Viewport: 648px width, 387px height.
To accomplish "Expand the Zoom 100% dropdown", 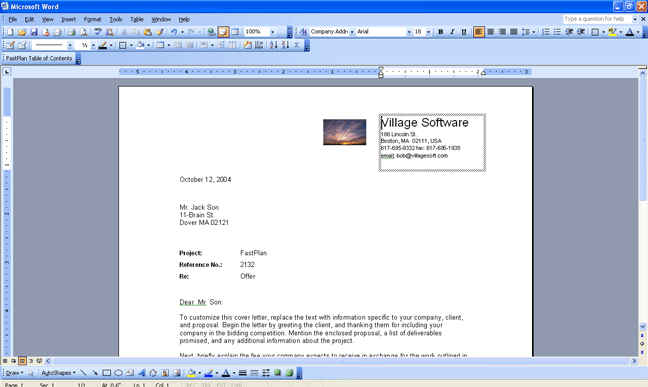I will click(272, 32).
